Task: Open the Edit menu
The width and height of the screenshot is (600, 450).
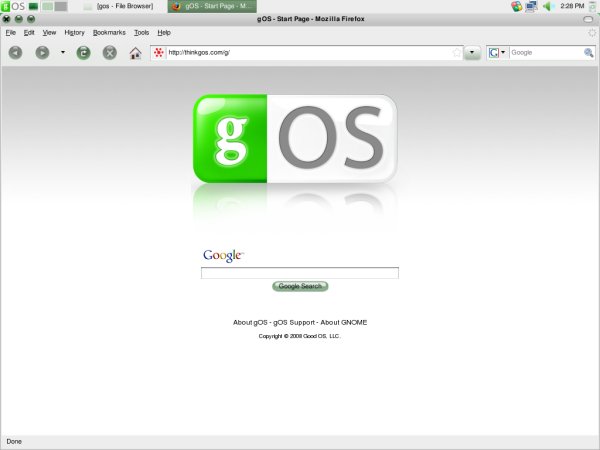Action: pos(29,33)
